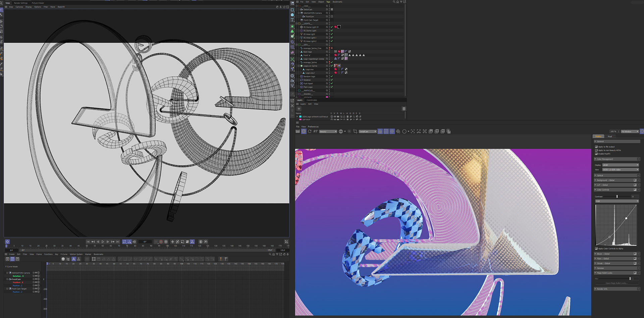The width and height of the screenshot is (644, 318).
Task: Select the Rotation . H track
Action: point(18,276)
